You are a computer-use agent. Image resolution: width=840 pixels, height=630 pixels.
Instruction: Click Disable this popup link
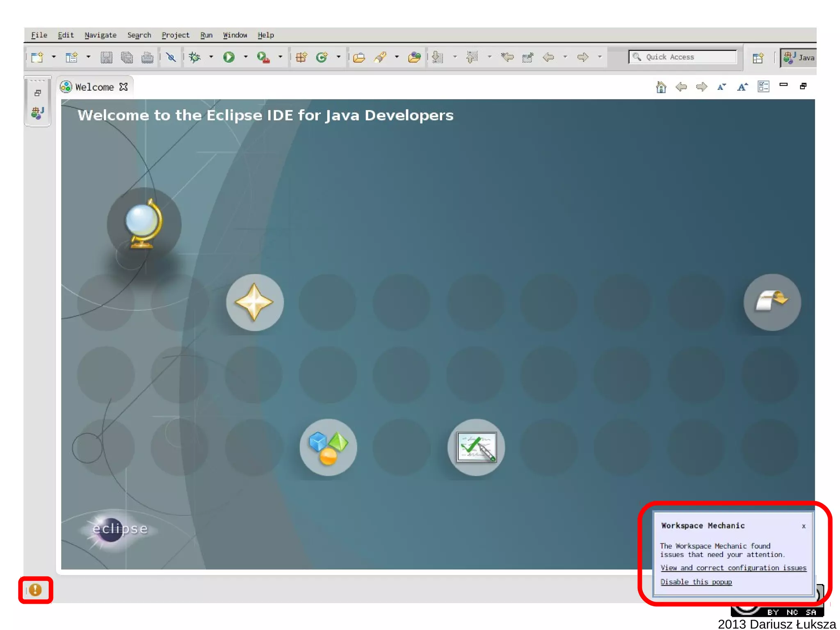click(696, 582)
